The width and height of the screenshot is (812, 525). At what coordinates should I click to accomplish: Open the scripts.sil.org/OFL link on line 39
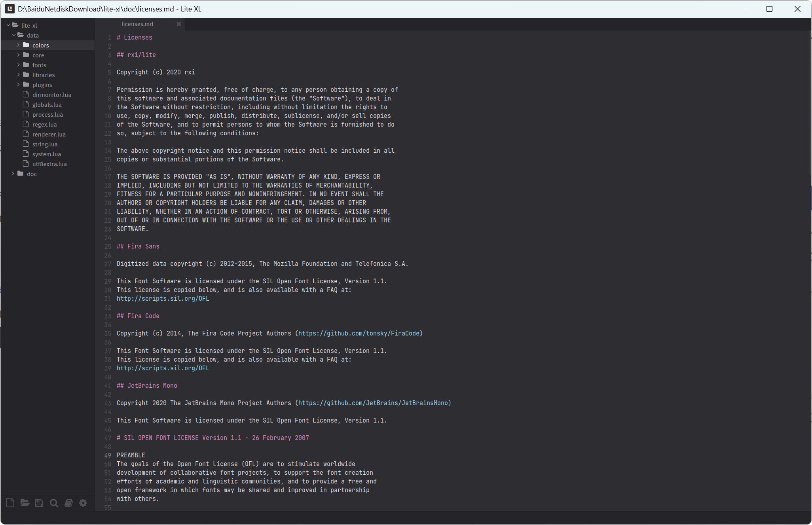coord(163,368)
